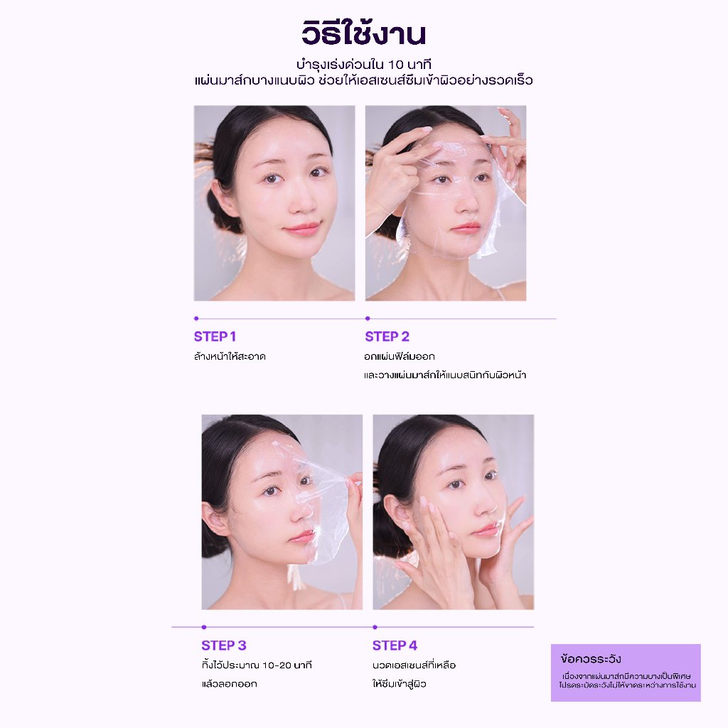Screen dimensions: 728x728
Task: Click the purple dot above STEP 4
Action: click(x=375, y=627)
